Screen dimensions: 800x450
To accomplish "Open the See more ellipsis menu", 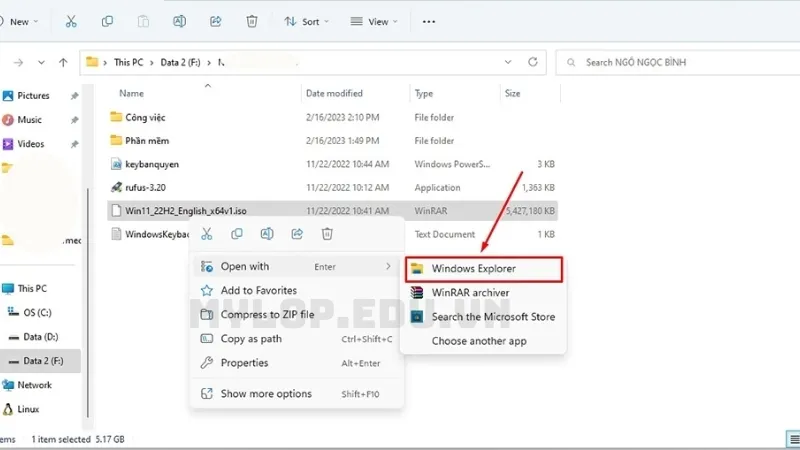I will pyautogui.click(x=429, y=21).
